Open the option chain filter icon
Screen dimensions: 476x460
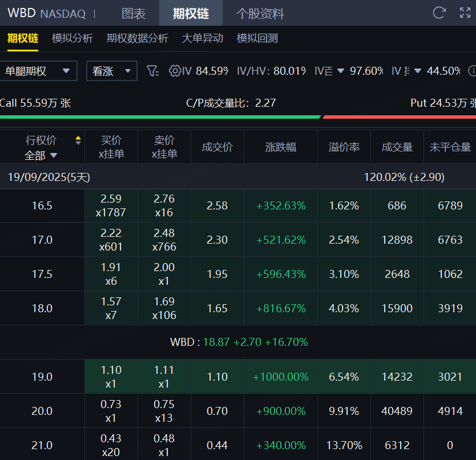coord(152,71)
